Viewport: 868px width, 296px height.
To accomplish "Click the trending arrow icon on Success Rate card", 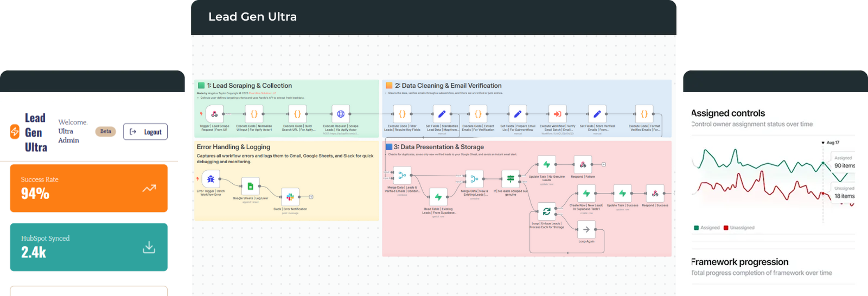I will [x=149, y=188].
